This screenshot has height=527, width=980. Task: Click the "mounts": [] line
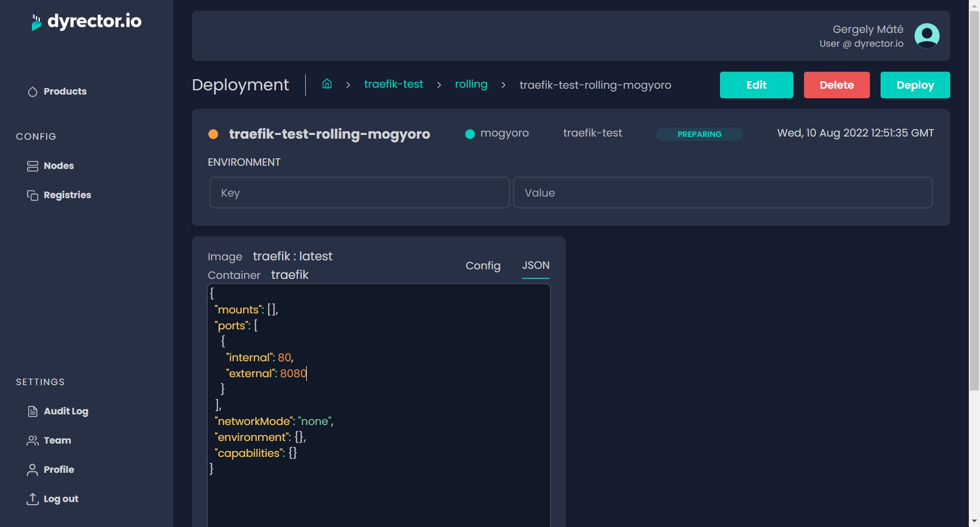click(x=246, y=310)
